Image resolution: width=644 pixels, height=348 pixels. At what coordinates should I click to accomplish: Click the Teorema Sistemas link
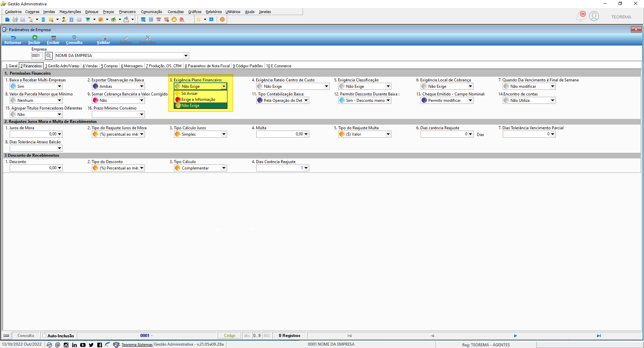137,345
